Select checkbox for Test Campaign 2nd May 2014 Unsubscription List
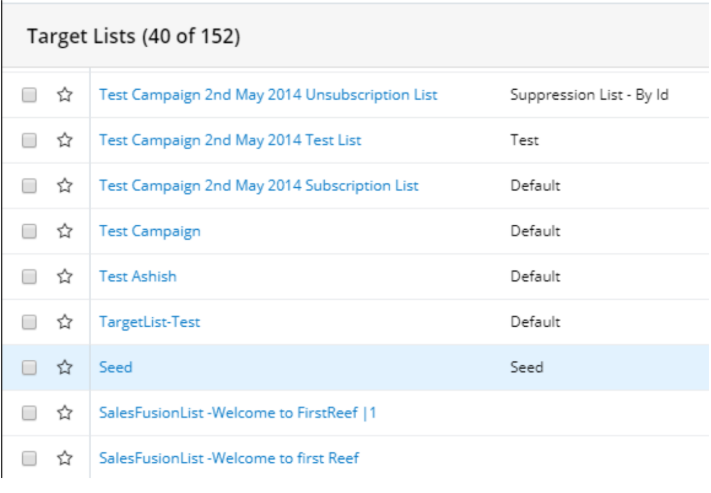The image size is (711, 493). point(29,95)
